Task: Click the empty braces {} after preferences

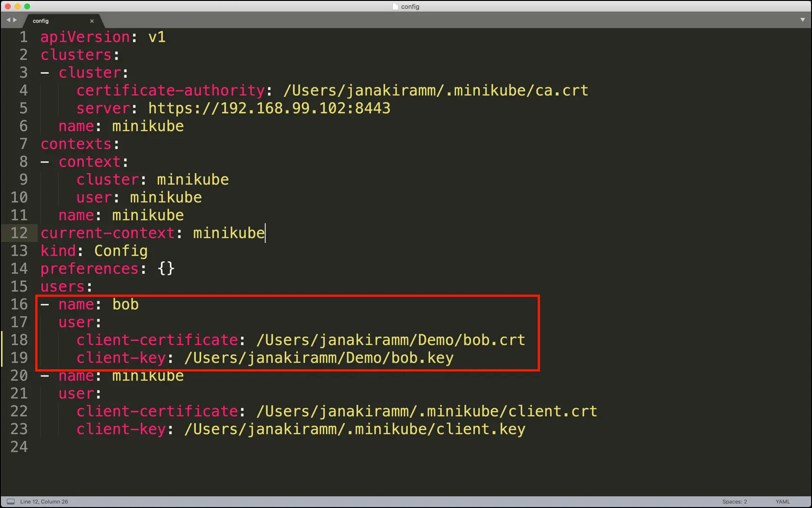Action: click(x=166, y=269)
